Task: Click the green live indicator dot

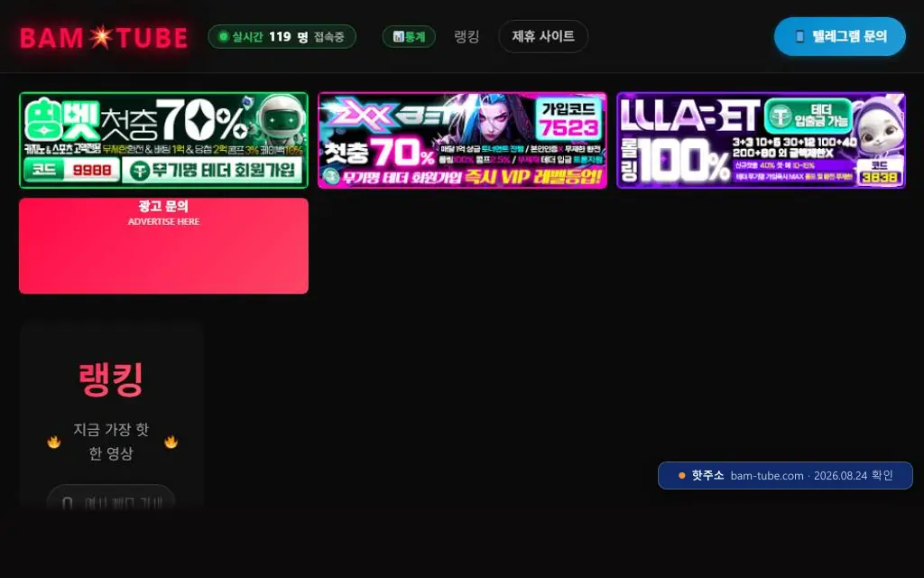Action: click(x=224, y=36)
